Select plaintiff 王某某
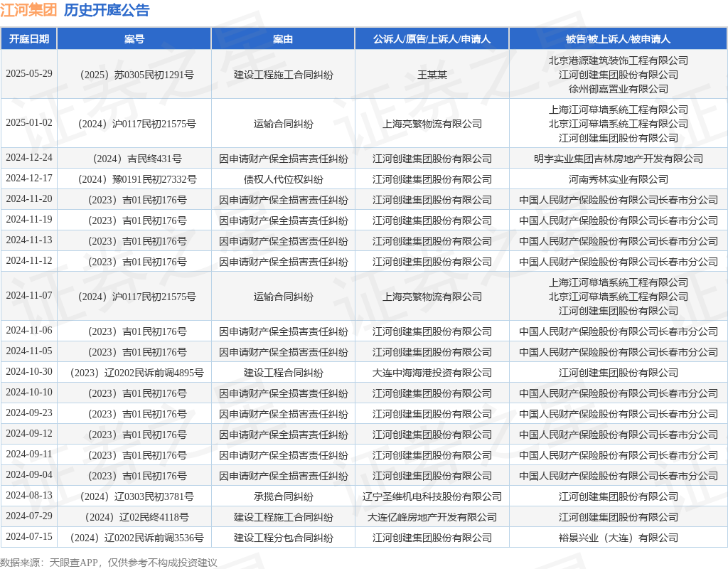 pyautogui.click(x=432, y=75)
